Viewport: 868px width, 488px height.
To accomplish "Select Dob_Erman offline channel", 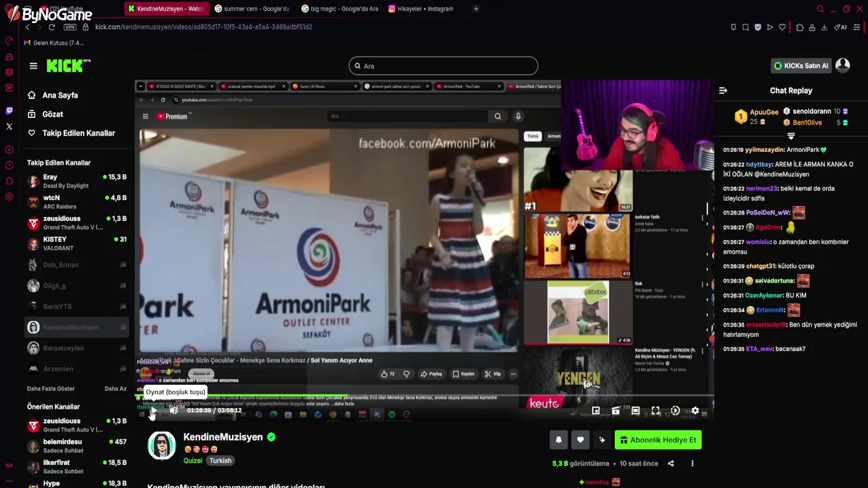I will click(77, 265).
